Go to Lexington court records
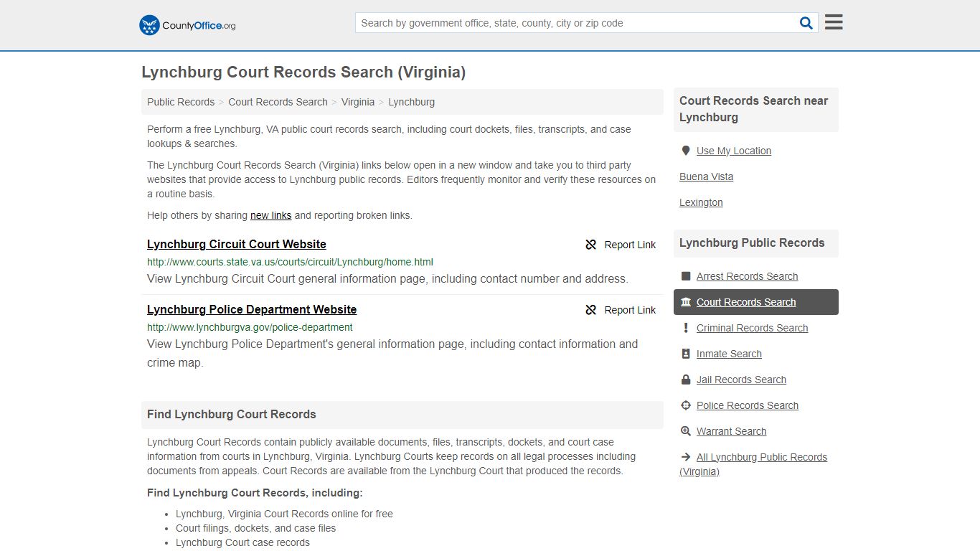 point(701,202)
